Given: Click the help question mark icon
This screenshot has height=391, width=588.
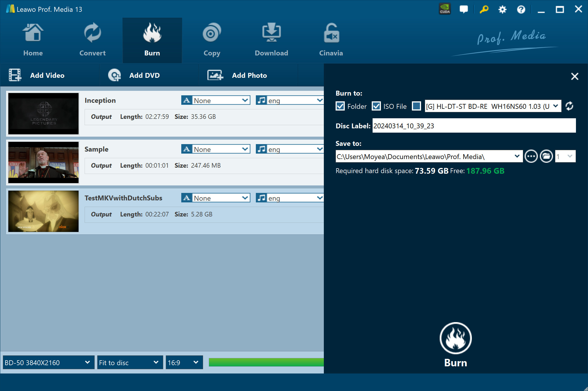Looking at the screenshot, I should [x=521, y=9].
